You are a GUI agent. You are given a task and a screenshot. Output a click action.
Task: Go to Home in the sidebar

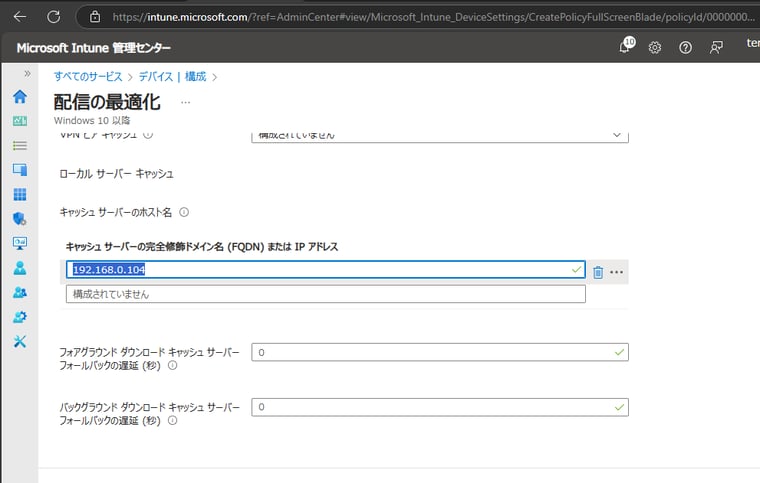[x=20, y=96]
